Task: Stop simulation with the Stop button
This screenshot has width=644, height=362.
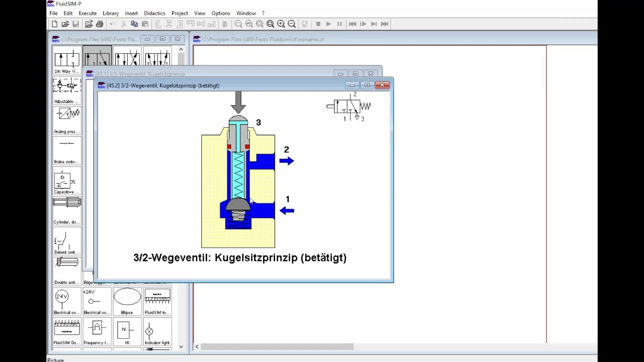Action: [318, 24]
